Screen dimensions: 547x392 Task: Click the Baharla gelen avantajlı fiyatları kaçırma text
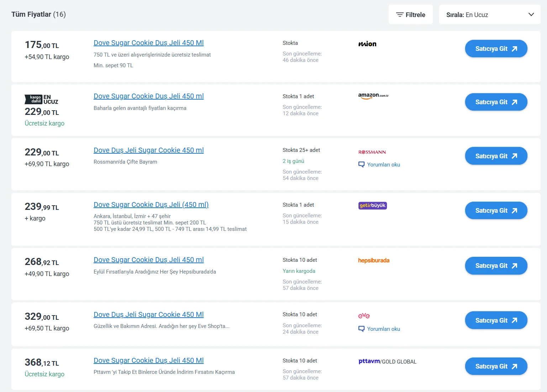140,108
